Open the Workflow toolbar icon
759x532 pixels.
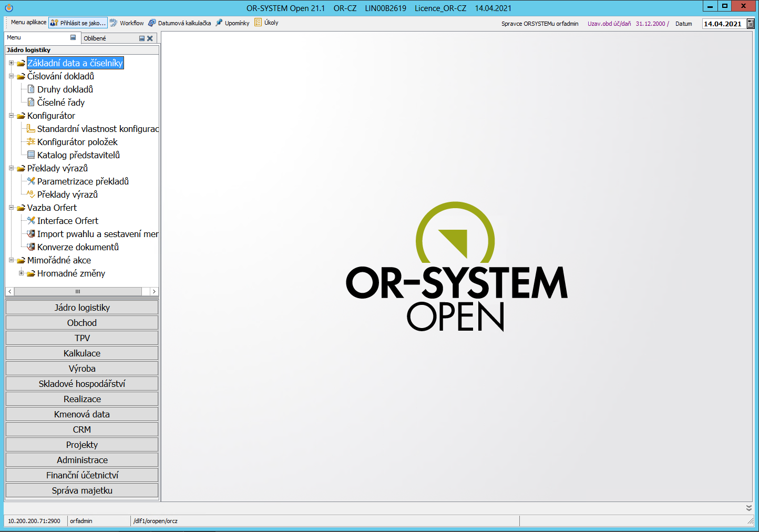coord(114,23)
